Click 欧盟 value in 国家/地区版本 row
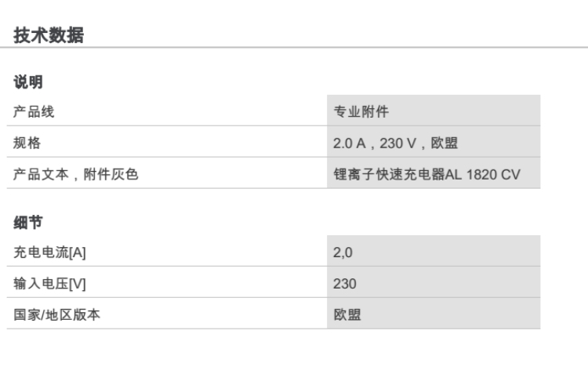The height and width of the screenshot is (385, 588). click(347, 315)
